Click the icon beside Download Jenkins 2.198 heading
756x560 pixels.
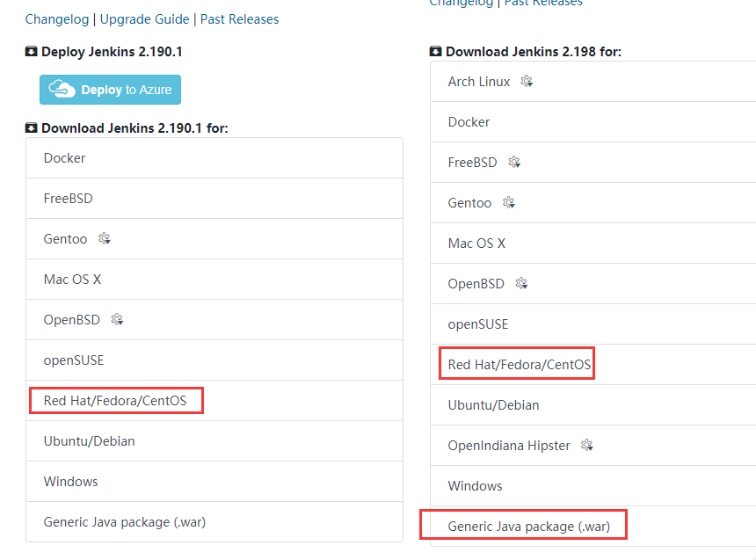point(435,52)
